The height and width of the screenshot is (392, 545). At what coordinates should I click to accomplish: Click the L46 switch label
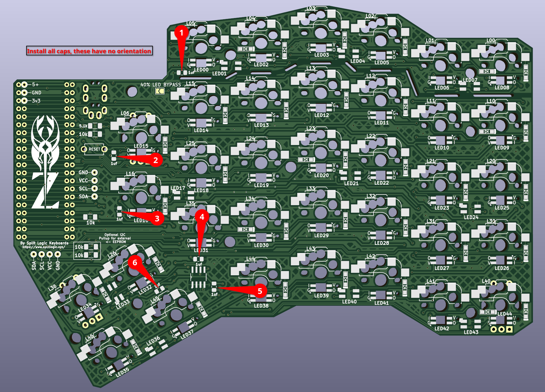point(89,337)
